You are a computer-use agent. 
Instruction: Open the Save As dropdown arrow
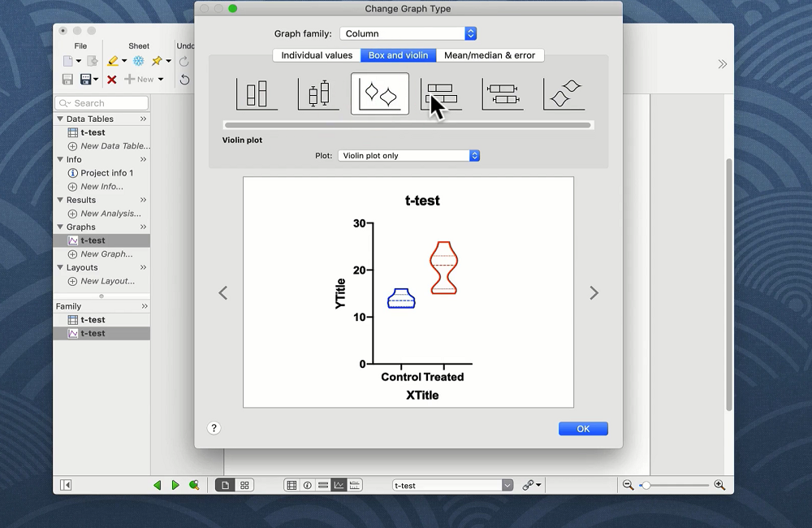click(96, 80)
